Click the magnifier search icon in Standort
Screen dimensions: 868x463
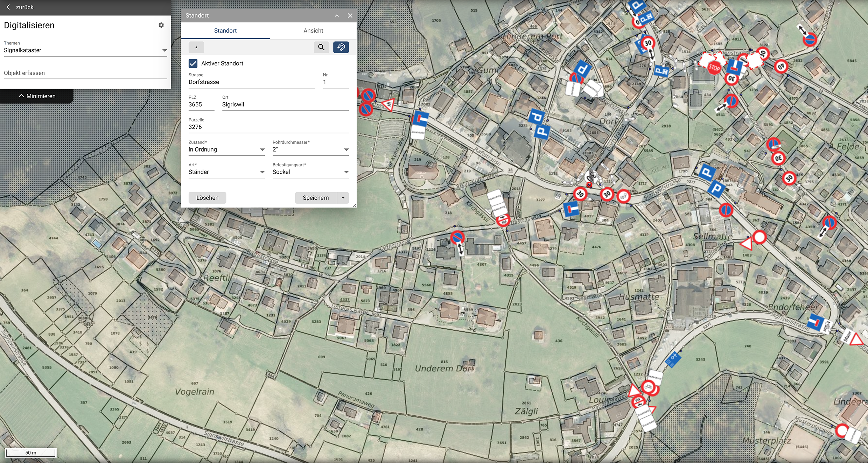pos(321,47)
